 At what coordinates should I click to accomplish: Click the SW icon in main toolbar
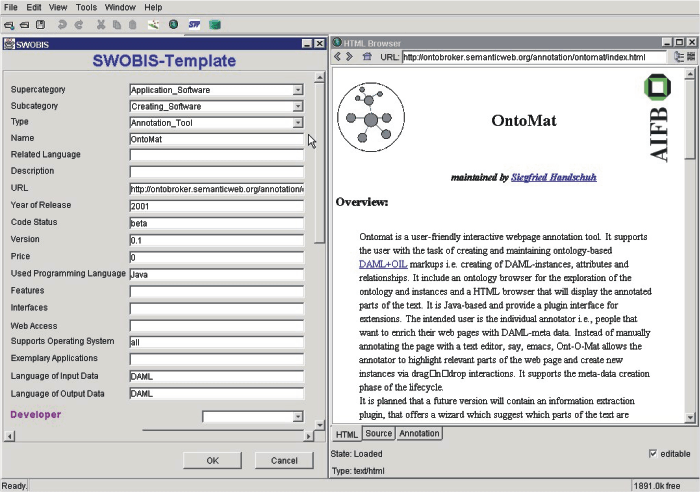194,23
